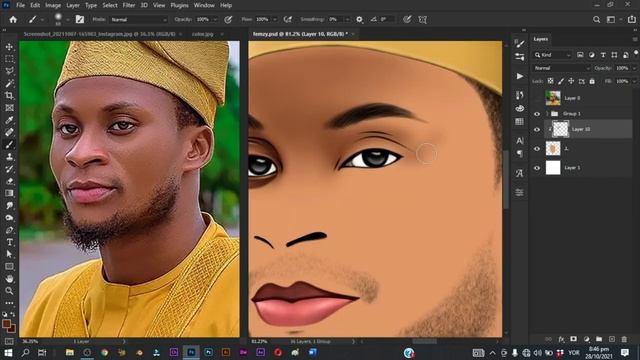Image resolution: width=640 pixels, height=360 pixels.
Task: Open the Smoothing dropdown arrow
Action: pyautogui.click(x=347, y=19)
